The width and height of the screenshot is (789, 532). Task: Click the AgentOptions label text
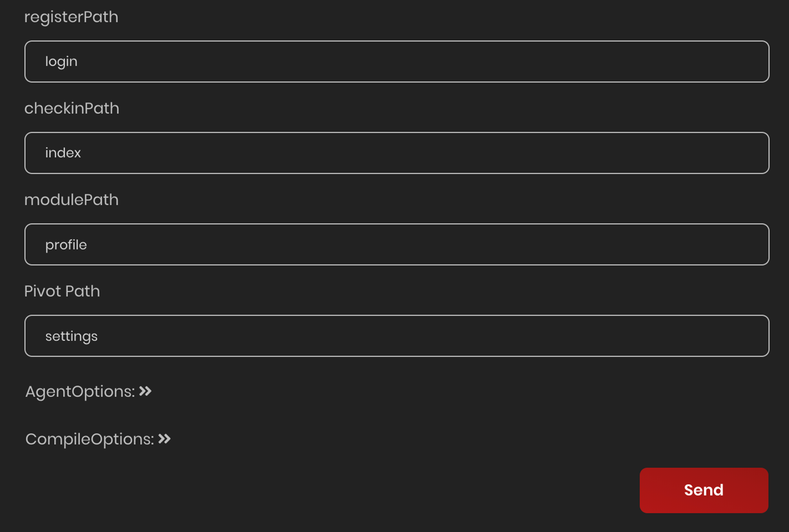79,392
